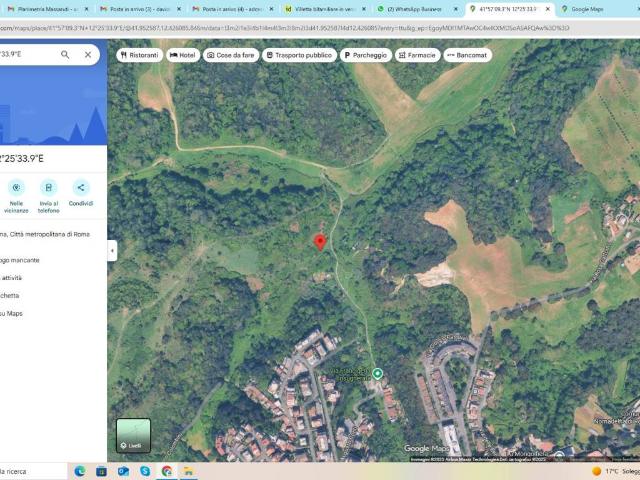Click Invia al telefono icon
This screenshot has width=640, height=480.
[49, 188]
